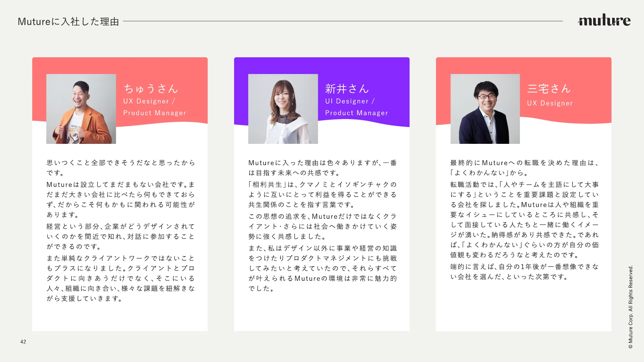Click the name '新井さん'
Screen dimensions: 644x362
pyautogui.click(x=347, y=88)
